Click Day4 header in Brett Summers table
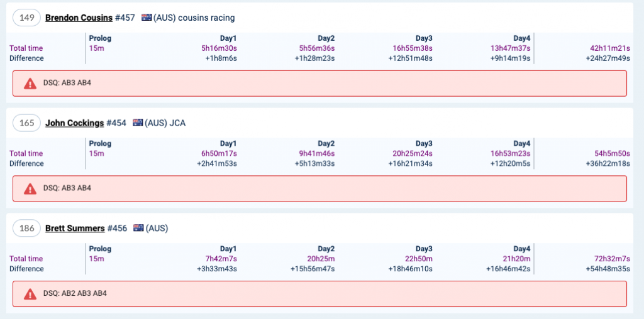 click(x=522, y=249)
